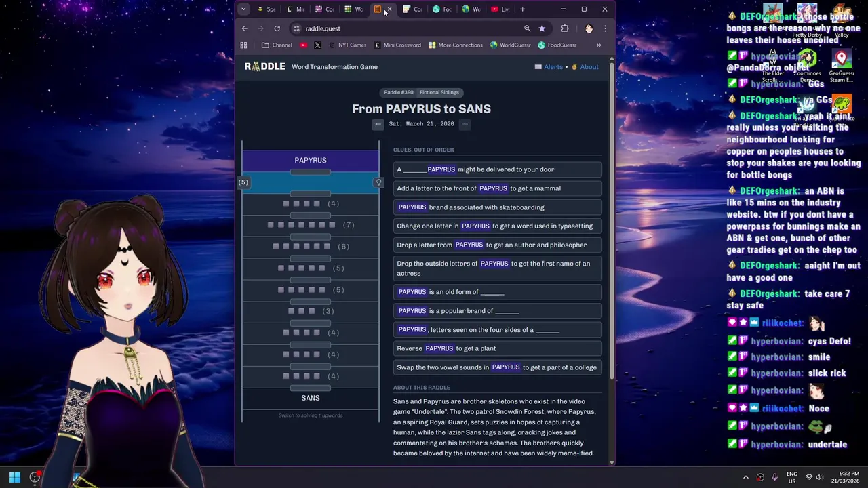Open site information icon in address bar
This screenshot has width=868, height=488.
(296, 28)
